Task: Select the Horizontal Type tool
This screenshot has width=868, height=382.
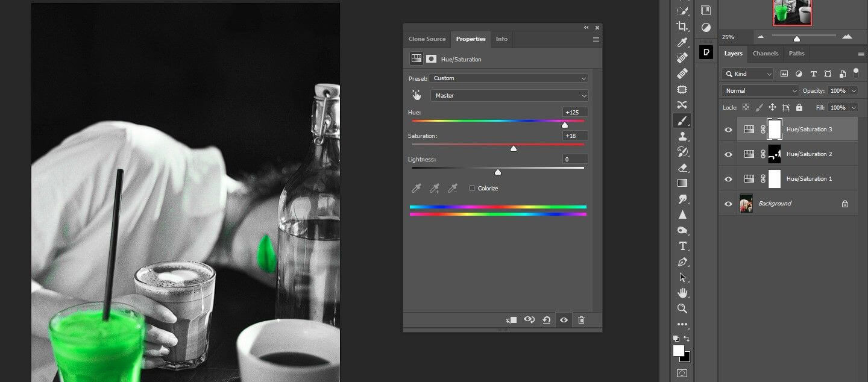Action: [682, 246]
